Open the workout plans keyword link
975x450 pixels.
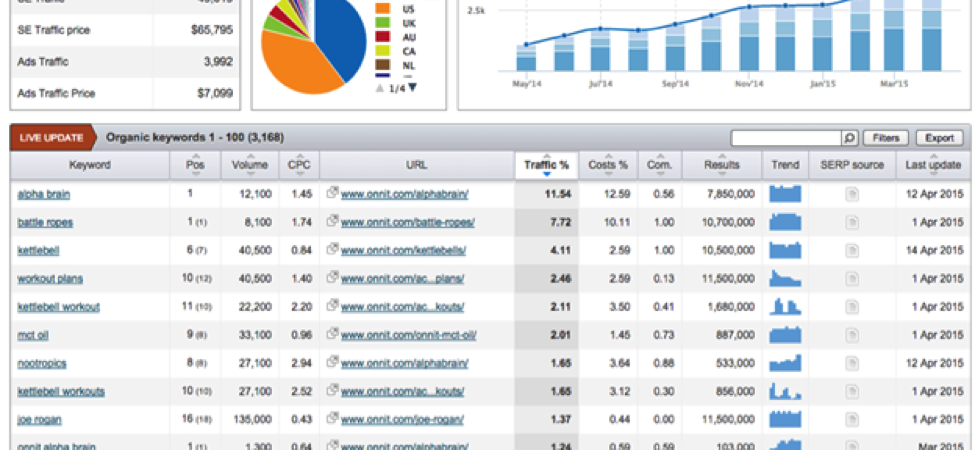(50, 278)
